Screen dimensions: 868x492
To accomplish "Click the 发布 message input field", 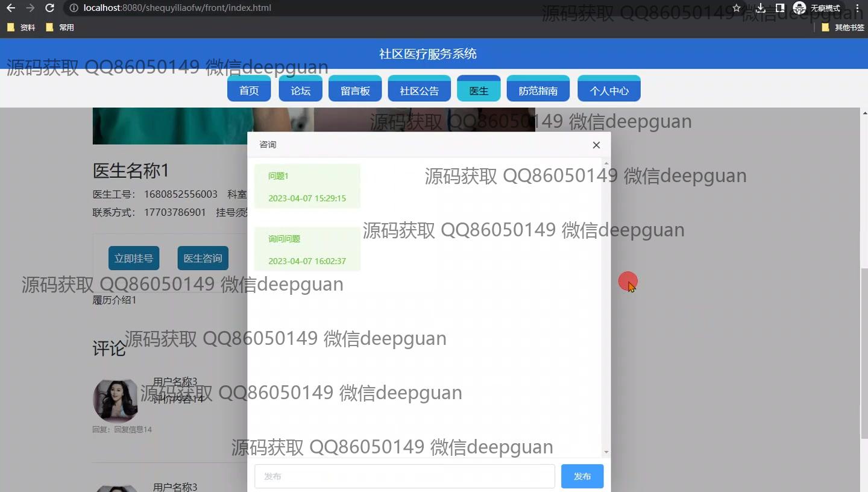I will 404,476.
